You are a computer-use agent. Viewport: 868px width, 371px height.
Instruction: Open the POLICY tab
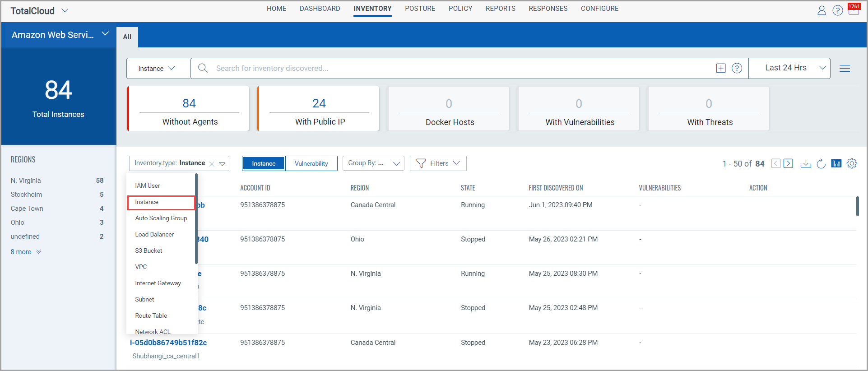click(460, 9)
